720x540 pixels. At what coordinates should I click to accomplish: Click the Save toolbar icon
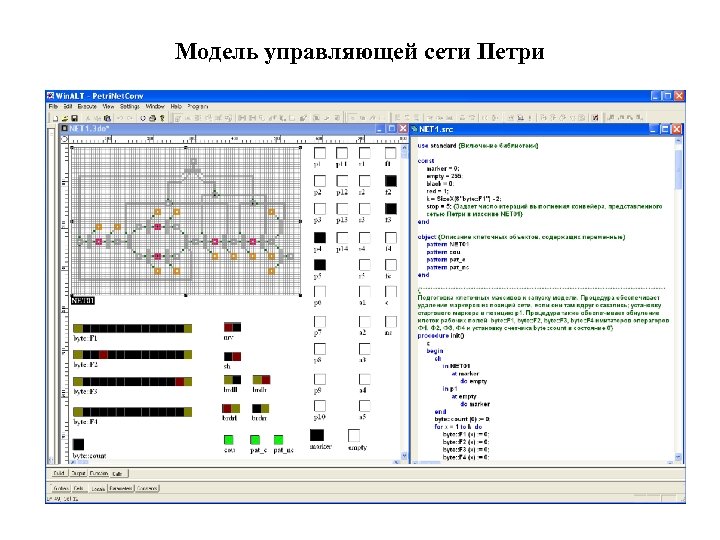[x=75, y=118]
